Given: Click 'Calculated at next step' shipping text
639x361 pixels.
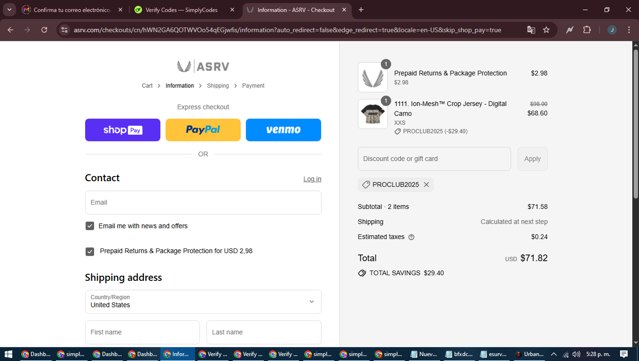Looking at the screenshot, I should pyautogui.click(x=514, y=222).
